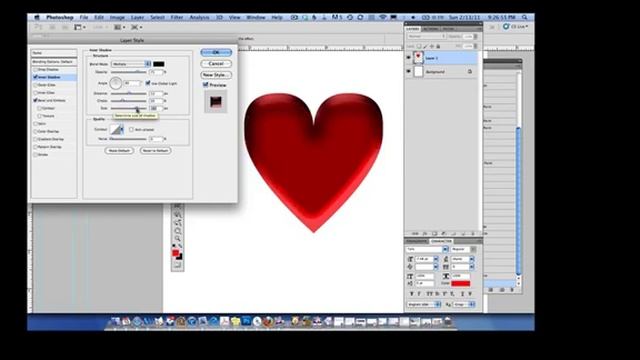Click the Background layer lock icon
The height and width of the screenshot is (360, 640).
tap(470, 72)
